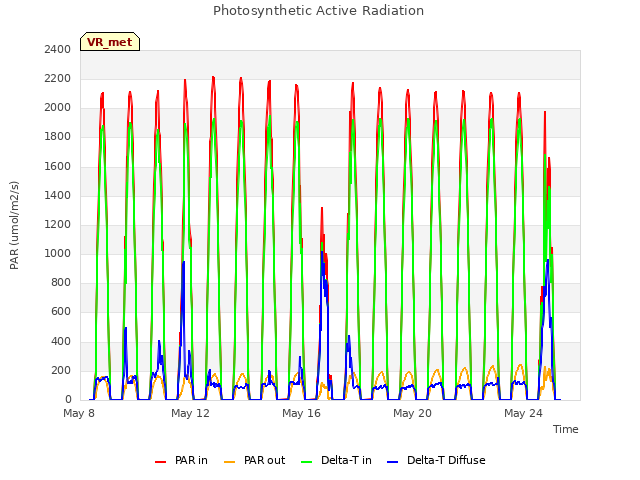The image size is (640, 480).
Task: Click the chart title Photosynthetic Active Radiation
Action: tap(318, 11)
